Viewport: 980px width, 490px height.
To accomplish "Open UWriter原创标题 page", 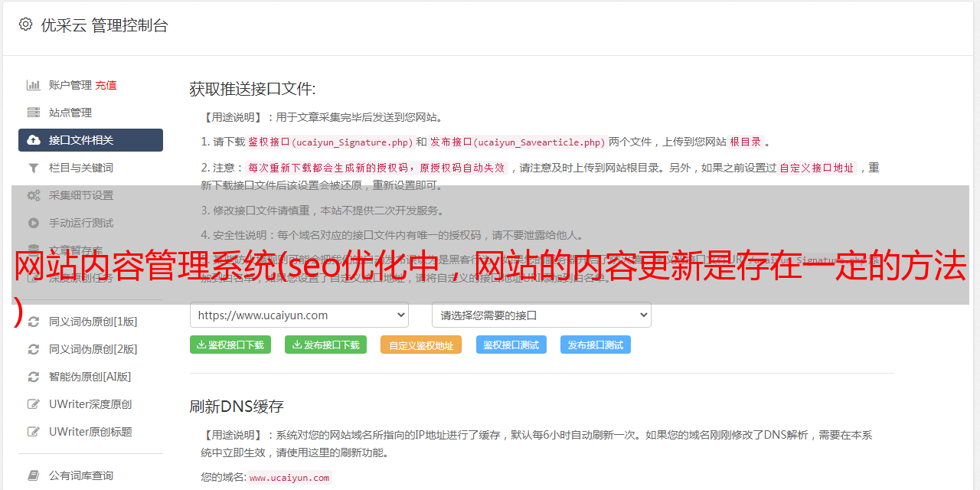I will coord(90,432).
